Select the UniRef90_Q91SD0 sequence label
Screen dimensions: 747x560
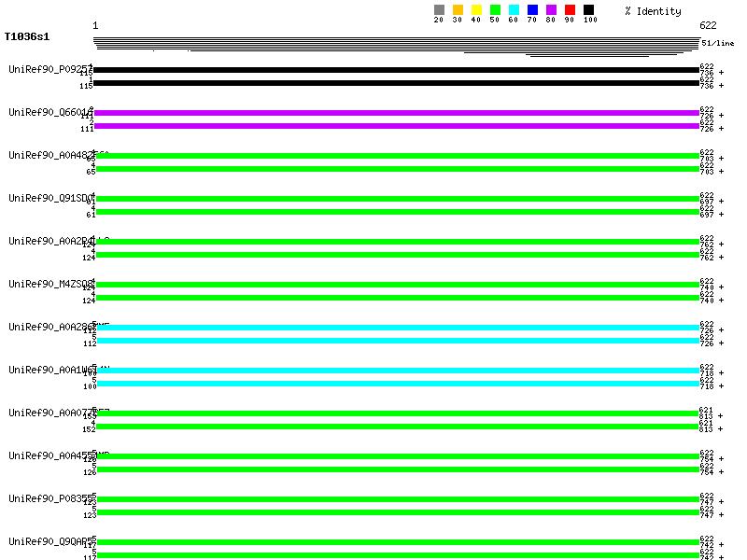click(49, 198)
